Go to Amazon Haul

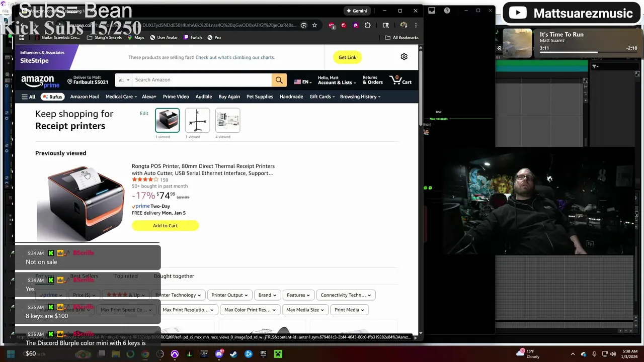tap(85, 97)
